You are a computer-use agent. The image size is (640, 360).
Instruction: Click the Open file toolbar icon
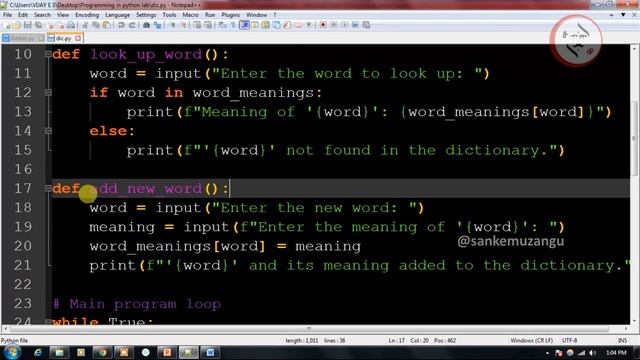point(17,25)
